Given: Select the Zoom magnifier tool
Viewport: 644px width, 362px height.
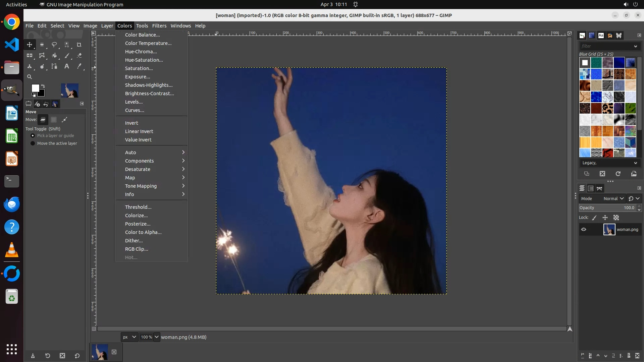Looking at the screenshot, I should [x=30, y=77].
